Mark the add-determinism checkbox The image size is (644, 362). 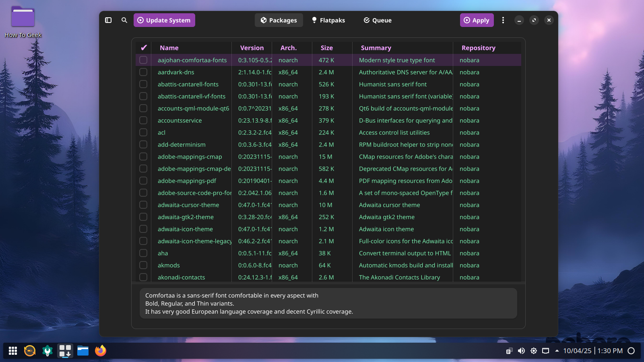143,144
